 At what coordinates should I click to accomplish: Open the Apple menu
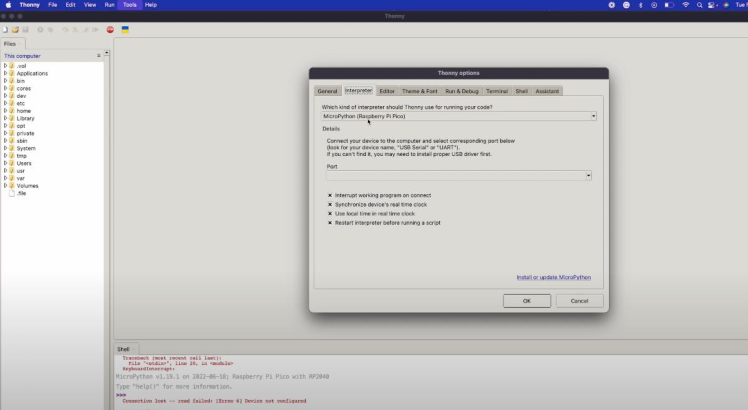8,5
